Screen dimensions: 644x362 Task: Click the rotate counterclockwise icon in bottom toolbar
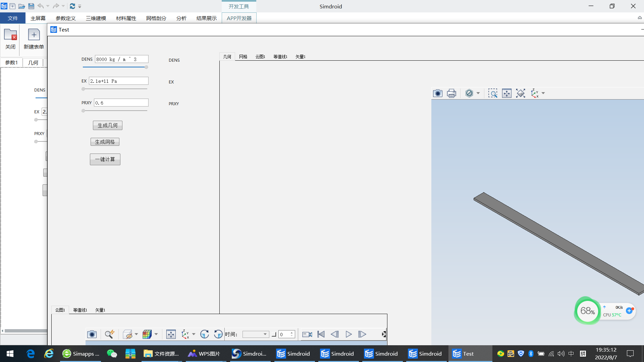click(x=218, y=334)
